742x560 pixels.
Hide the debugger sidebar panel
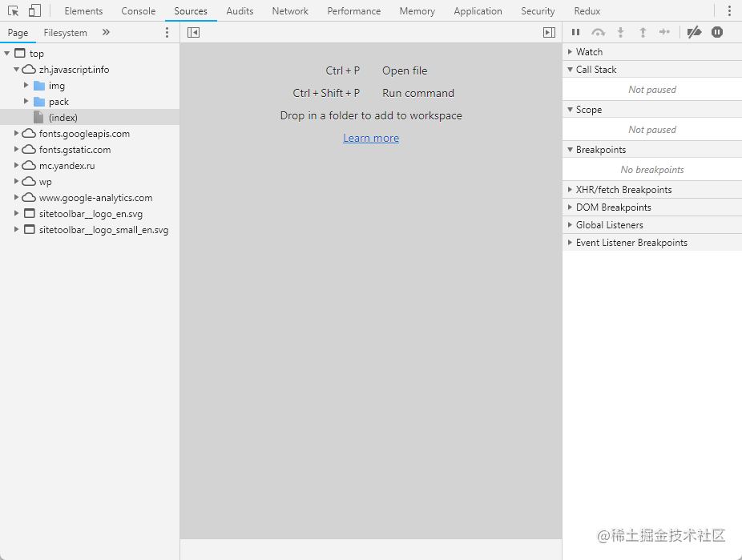[x=549, y=32]
